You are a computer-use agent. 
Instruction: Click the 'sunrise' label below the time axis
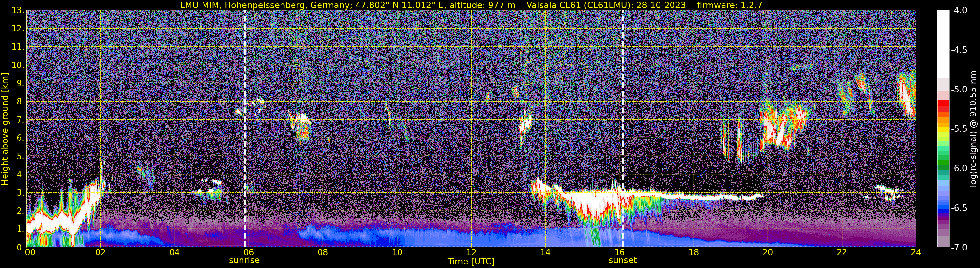(x=244, y=261)
